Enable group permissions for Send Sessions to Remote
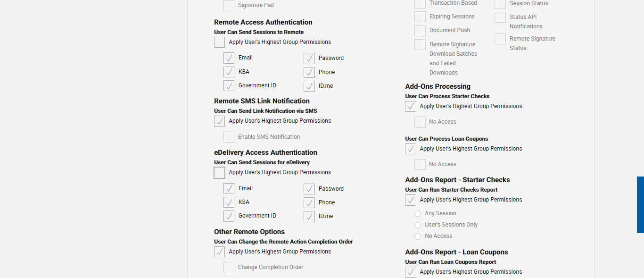The image size is (644, 278). [220, 42]
